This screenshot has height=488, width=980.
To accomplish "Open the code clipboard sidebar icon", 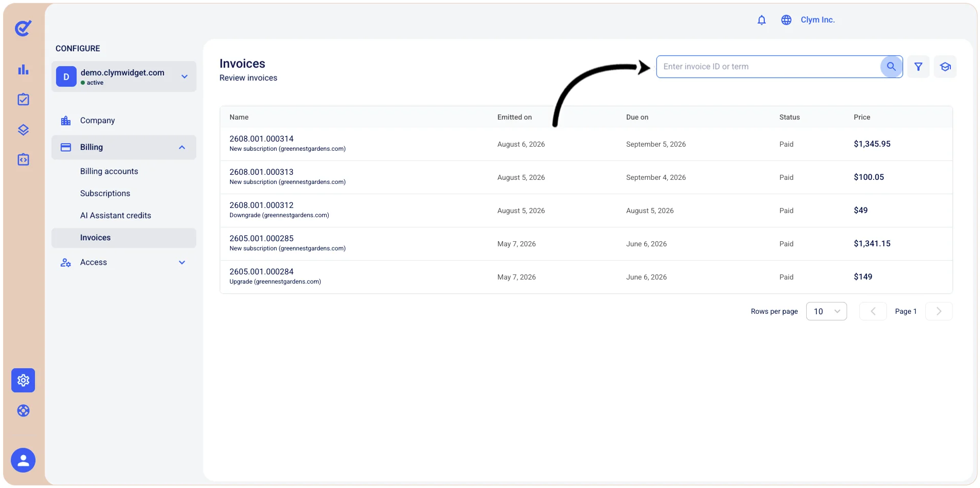I will (23, 159).
